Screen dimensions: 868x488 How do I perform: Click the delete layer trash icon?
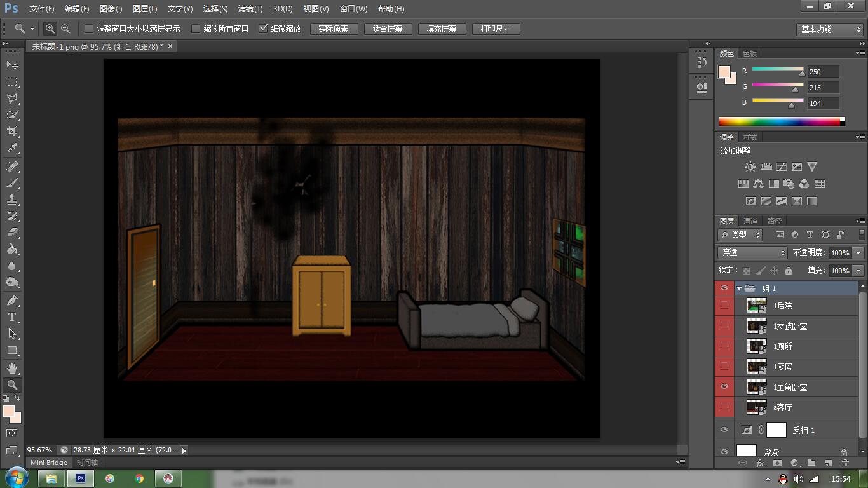(845, 463)
